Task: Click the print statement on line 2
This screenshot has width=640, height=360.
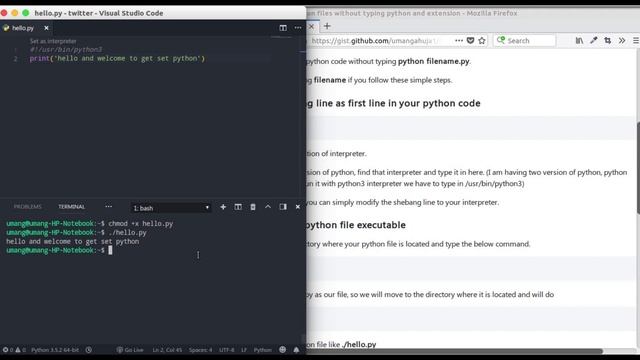Action: [117, 58]
